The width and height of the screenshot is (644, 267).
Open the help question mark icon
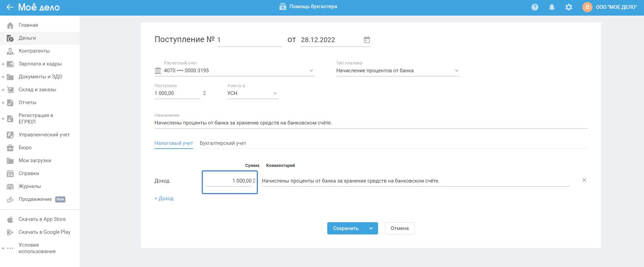535,7
